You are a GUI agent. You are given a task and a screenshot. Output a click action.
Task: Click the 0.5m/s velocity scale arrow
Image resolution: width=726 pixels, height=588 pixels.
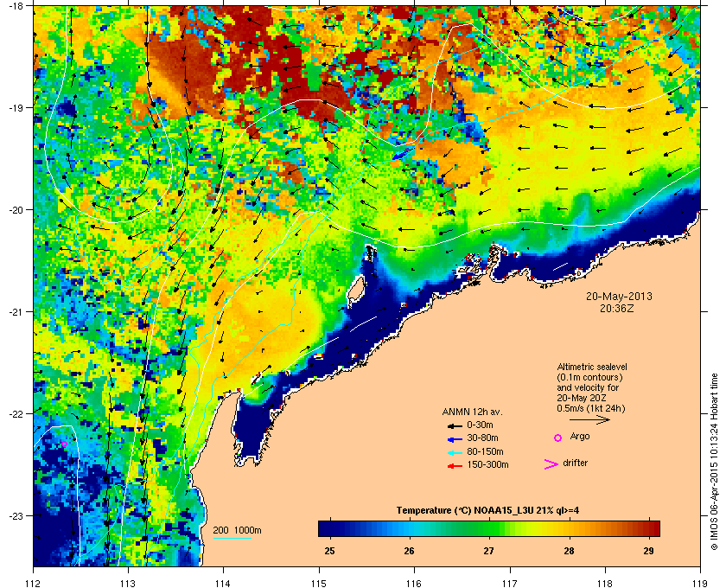[589, 420]
